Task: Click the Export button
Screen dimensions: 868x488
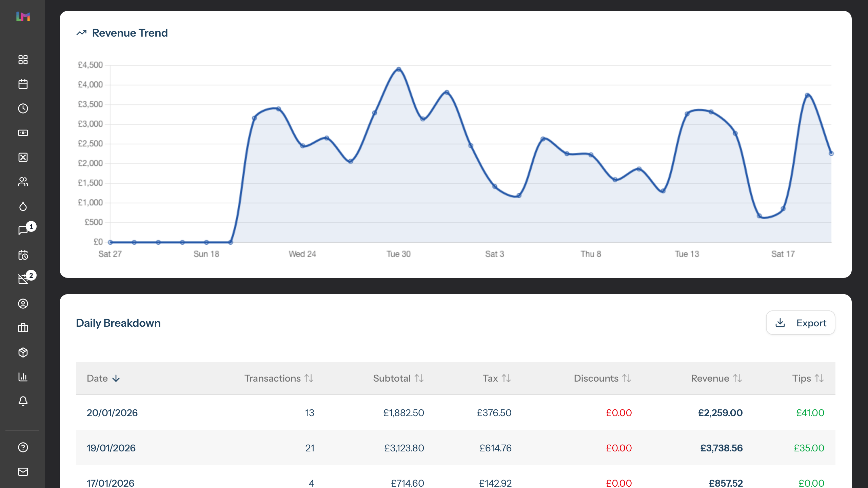Action: [x=801, y=323]
